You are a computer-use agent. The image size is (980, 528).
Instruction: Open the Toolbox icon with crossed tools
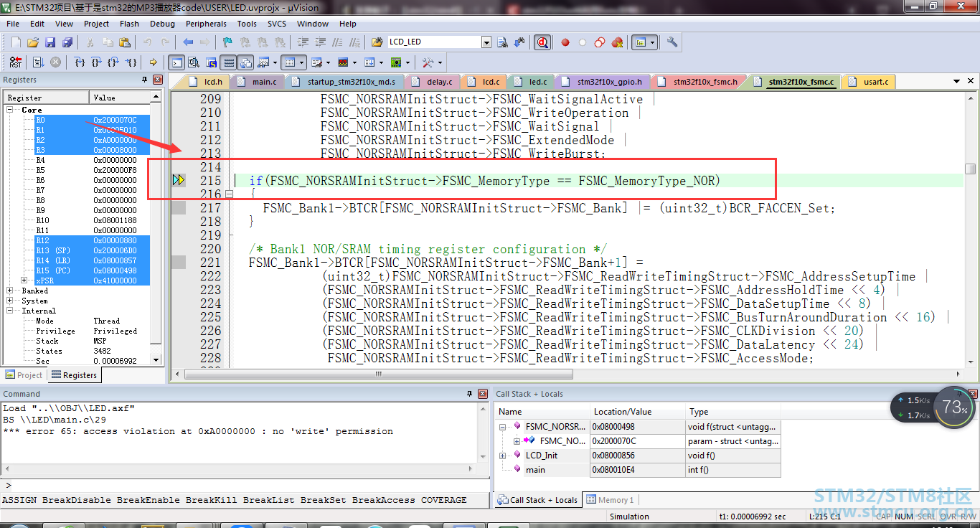[x=428, y=62]
